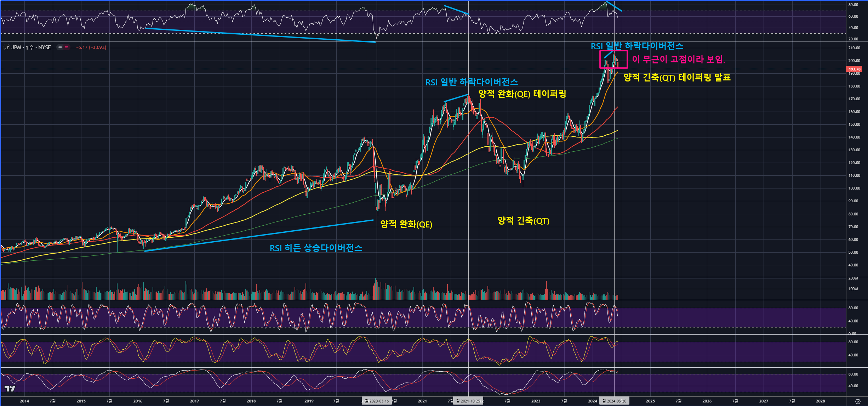
Task: Select the 2020-03-16 date marker on time axis
Action: tap(378, 401)
